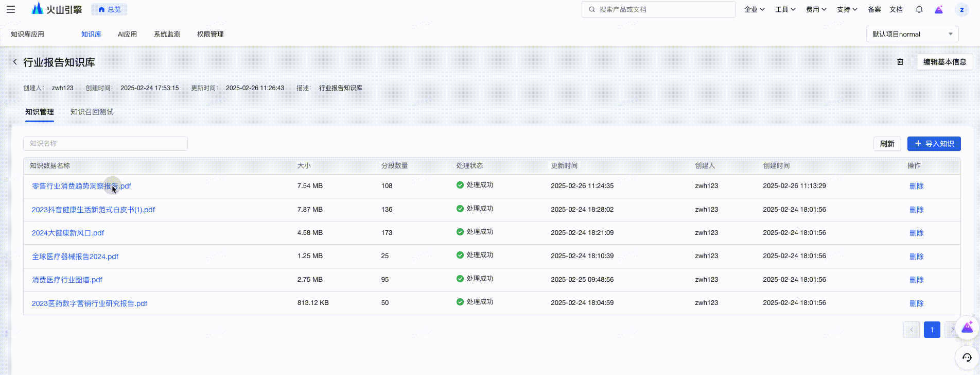Switch to the 知识库 tab
The image size is (980, 375).
(91, 35)
